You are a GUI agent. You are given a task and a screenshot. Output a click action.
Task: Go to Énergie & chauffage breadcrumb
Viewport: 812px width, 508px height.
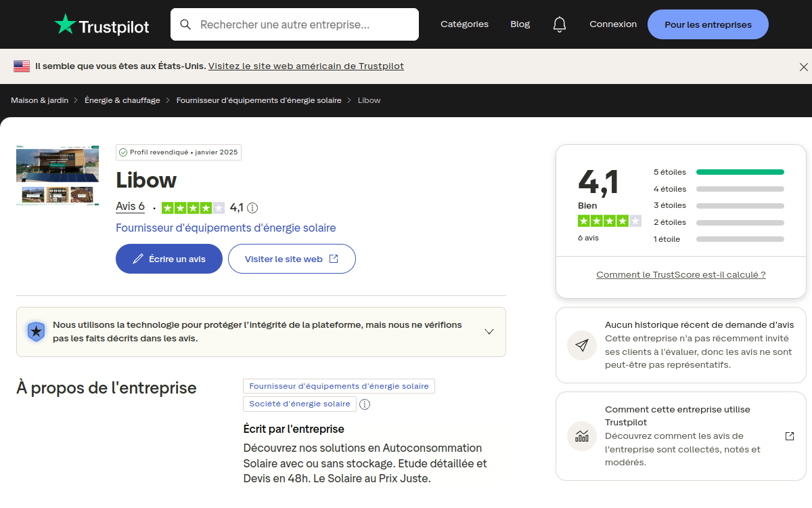tap(122, 100)
